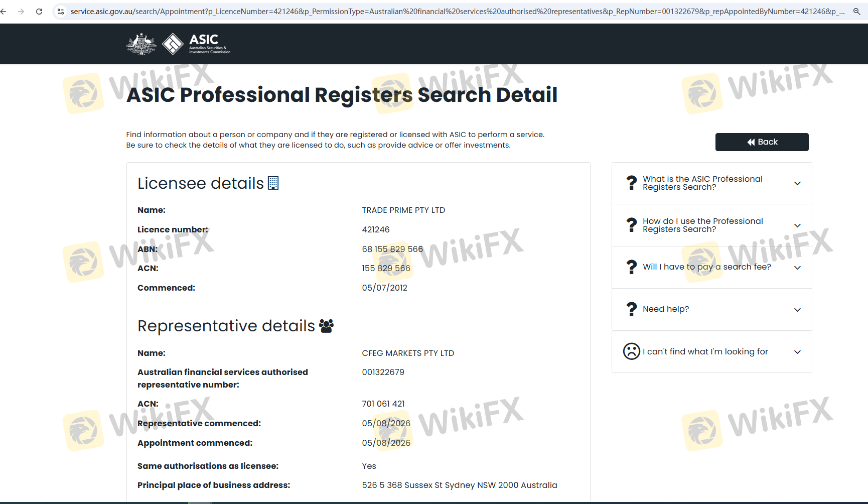Click the people icon beside Representative details

pyautogui.click(x=326, y=326)
